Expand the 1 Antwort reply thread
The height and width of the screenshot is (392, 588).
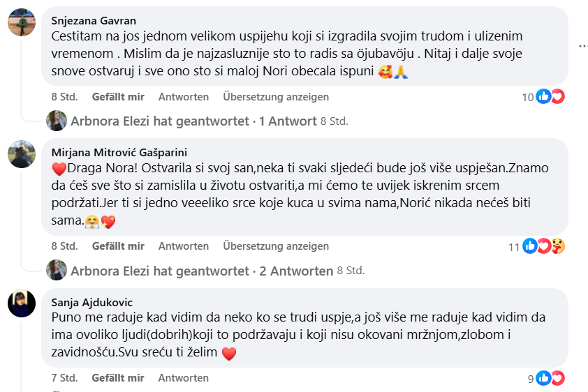pyautogui.click(x=288, y=121)
